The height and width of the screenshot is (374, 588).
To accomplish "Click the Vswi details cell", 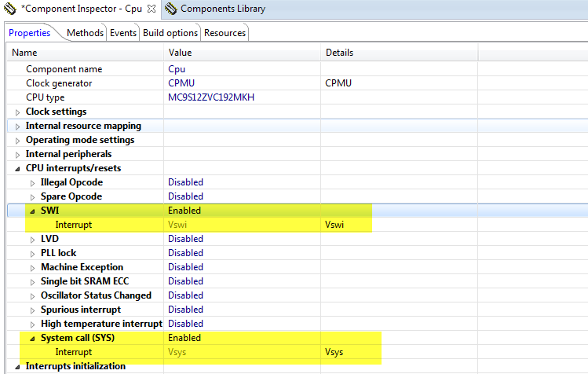I will point(400,225).
